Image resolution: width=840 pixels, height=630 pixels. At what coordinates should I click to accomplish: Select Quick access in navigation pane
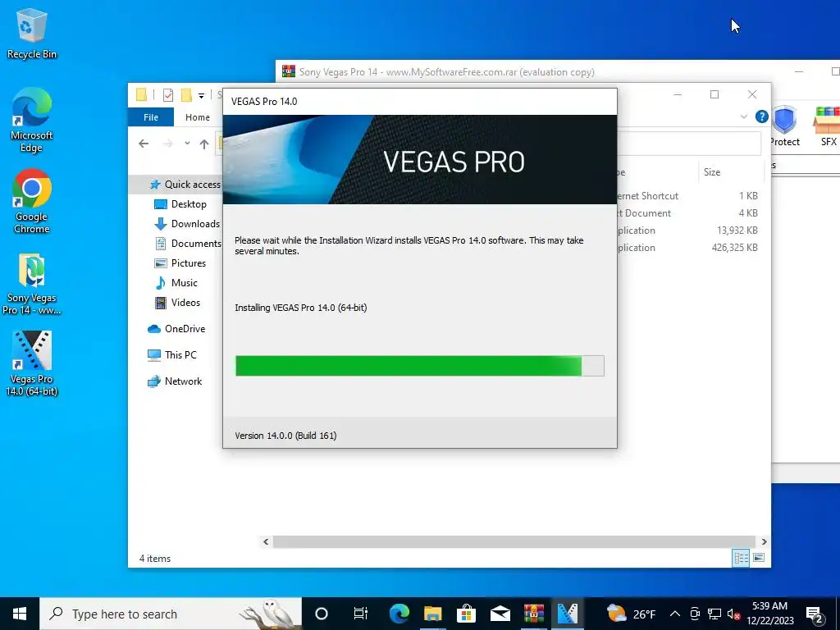pos(185,185)
